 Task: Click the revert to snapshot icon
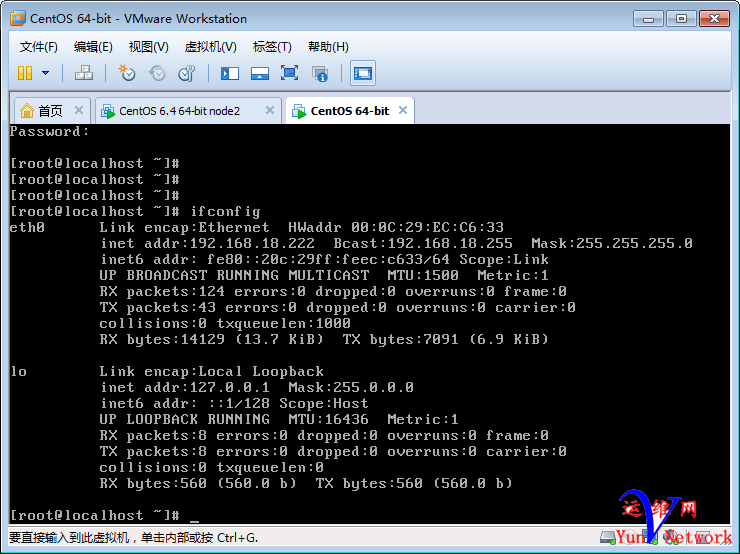[x=157, y=73]
